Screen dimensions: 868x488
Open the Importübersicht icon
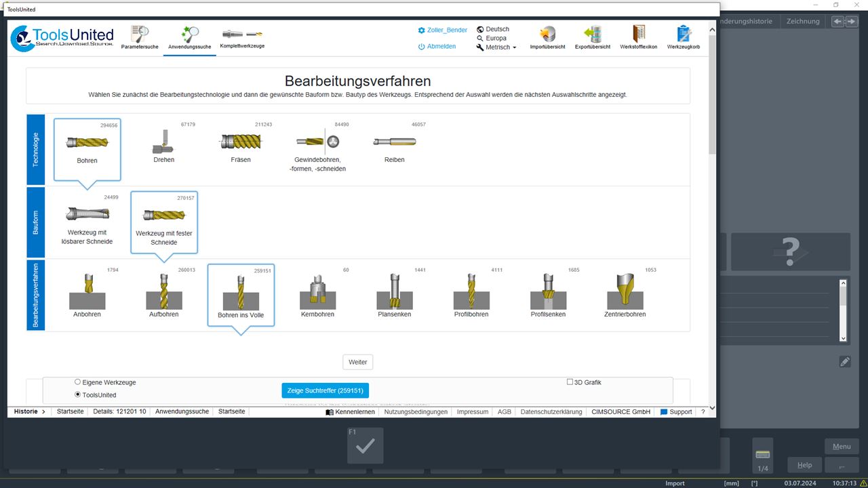(547, 34)
